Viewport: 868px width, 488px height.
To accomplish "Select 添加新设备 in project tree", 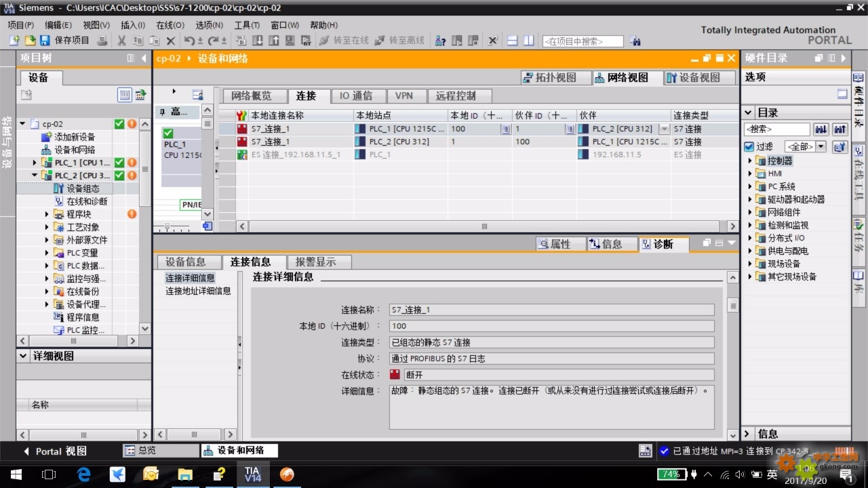I will (75, 137).
